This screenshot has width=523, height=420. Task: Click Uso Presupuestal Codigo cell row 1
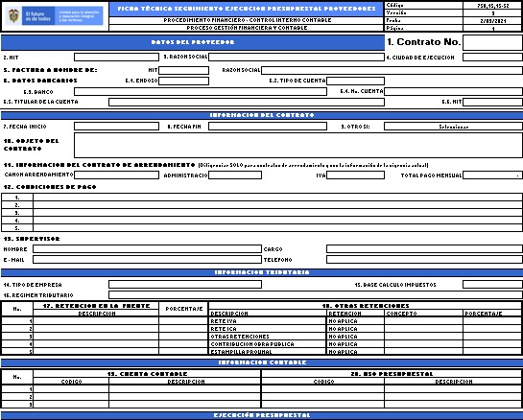click(322, 388)
